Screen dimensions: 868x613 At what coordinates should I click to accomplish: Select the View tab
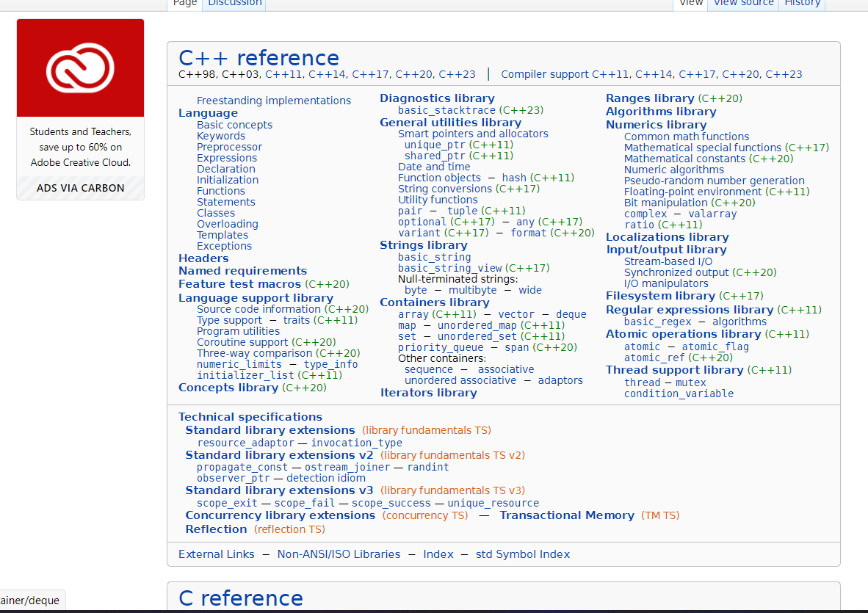coord(690,3)
